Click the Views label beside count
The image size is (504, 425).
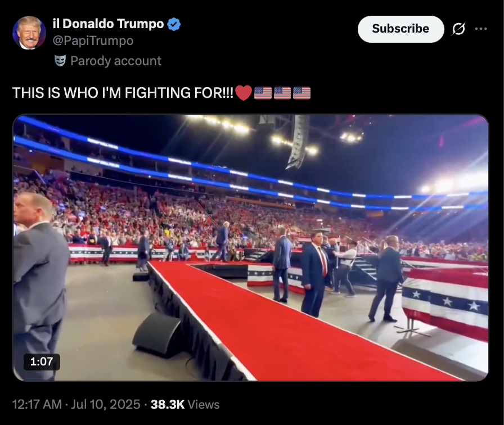(x=204, y=404)
